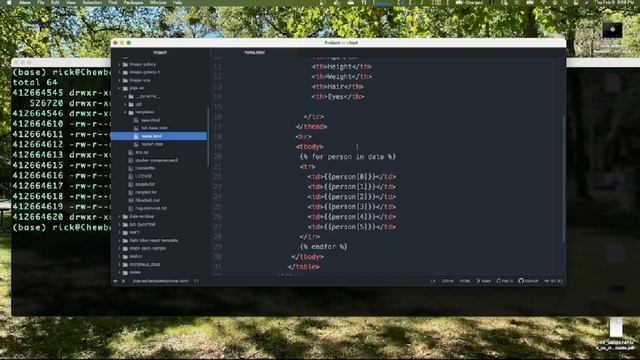Click 'total 64' in the terminal window

pyautogui.click(x=35, y=82)
